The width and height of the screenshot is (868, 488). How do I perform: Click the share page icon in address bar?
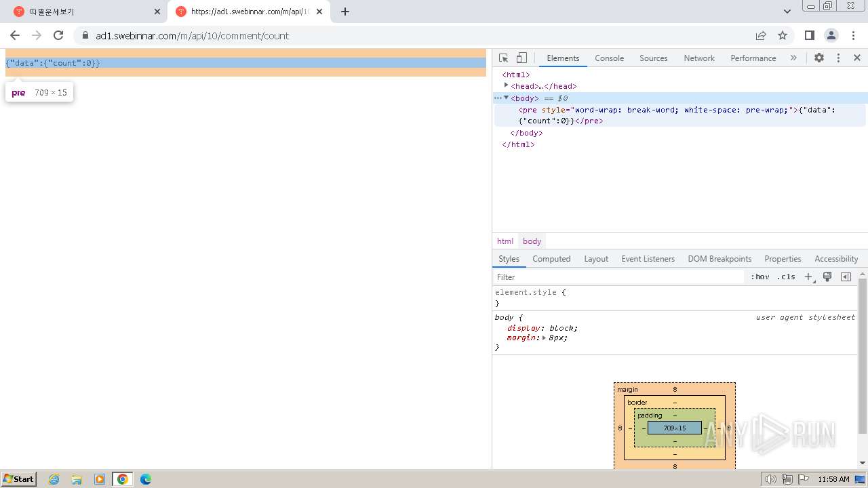[761, 36]
